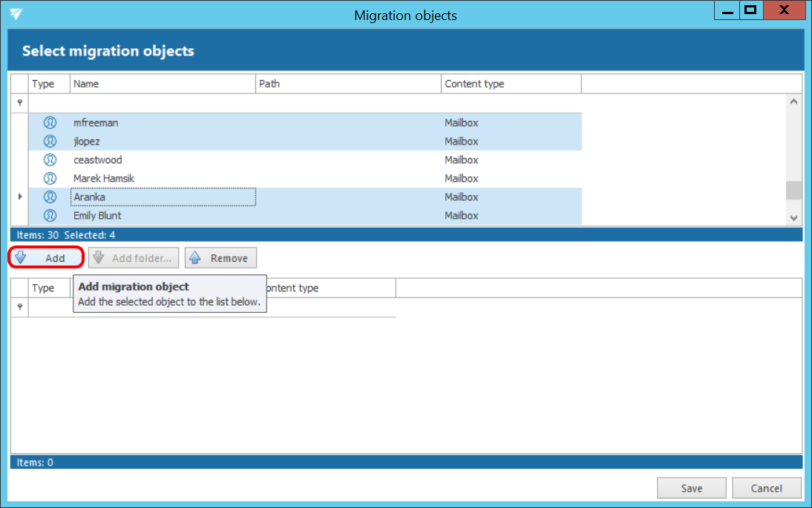Viewport: 812px width, 508px height.
Task: Cancel the migration objects dialog
Action: [766, 488]
